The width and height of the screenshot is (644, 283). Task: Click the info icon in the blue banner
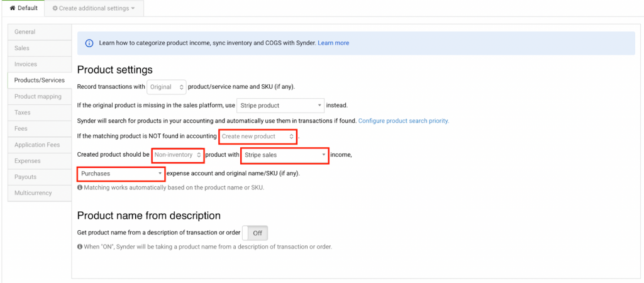pyautogui.click(x=89, y=43)
